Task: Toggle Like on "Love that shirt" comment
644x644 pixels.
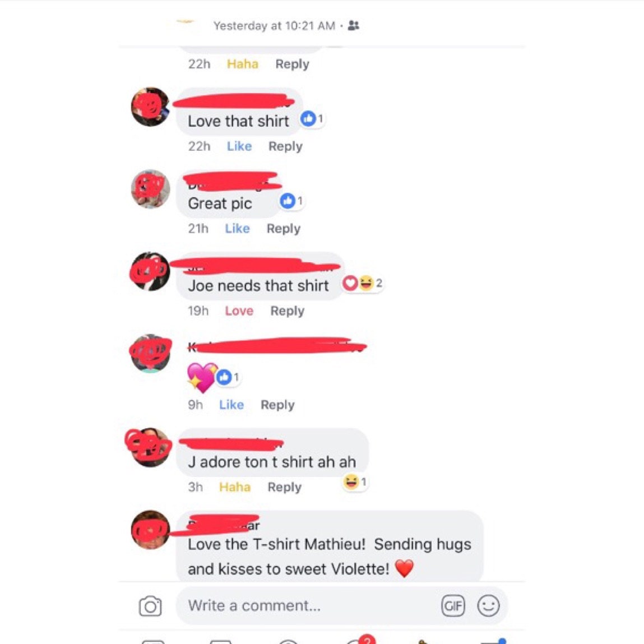Action: (239, 146)
